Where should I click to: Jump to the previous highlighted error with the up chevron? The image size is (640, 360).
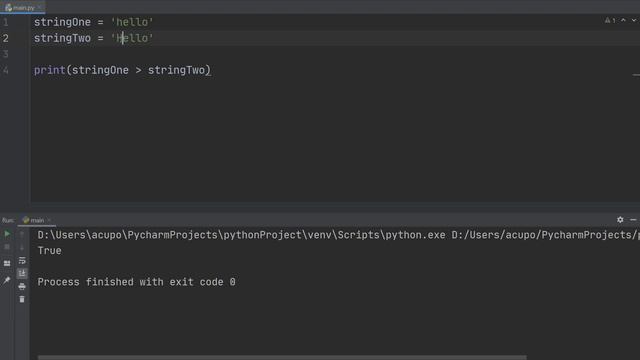point(623,20)
